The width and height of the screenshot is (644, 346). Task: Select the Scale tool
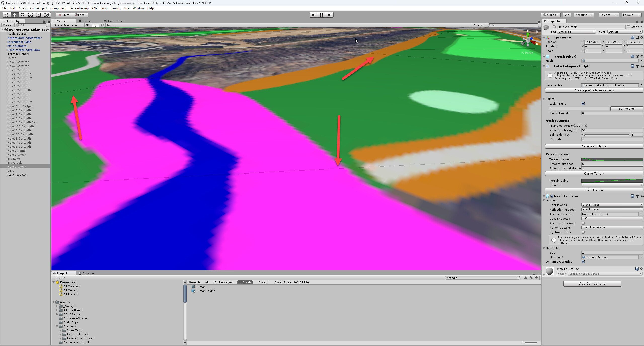pyautogui.click(x=30, y=15)
